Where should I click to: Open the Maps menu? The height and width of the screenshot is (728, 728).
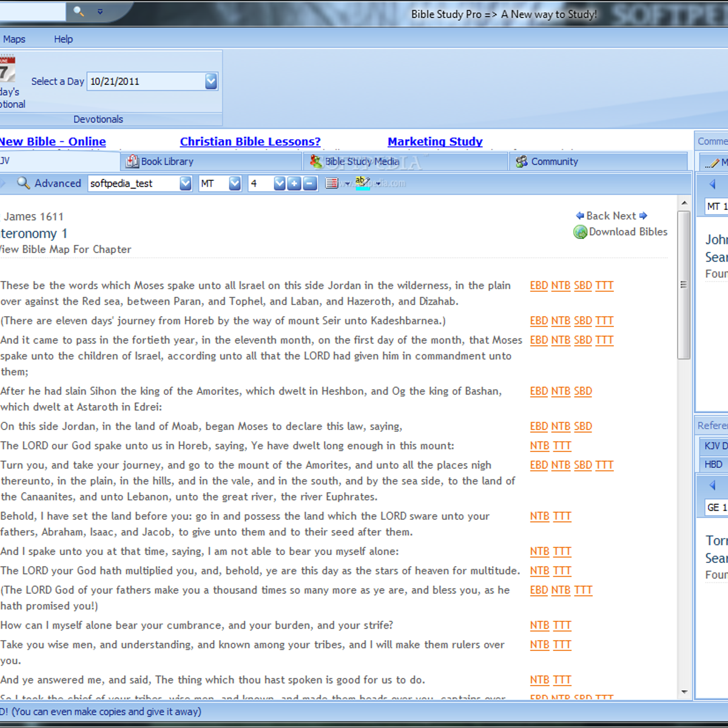click(14, 39)
